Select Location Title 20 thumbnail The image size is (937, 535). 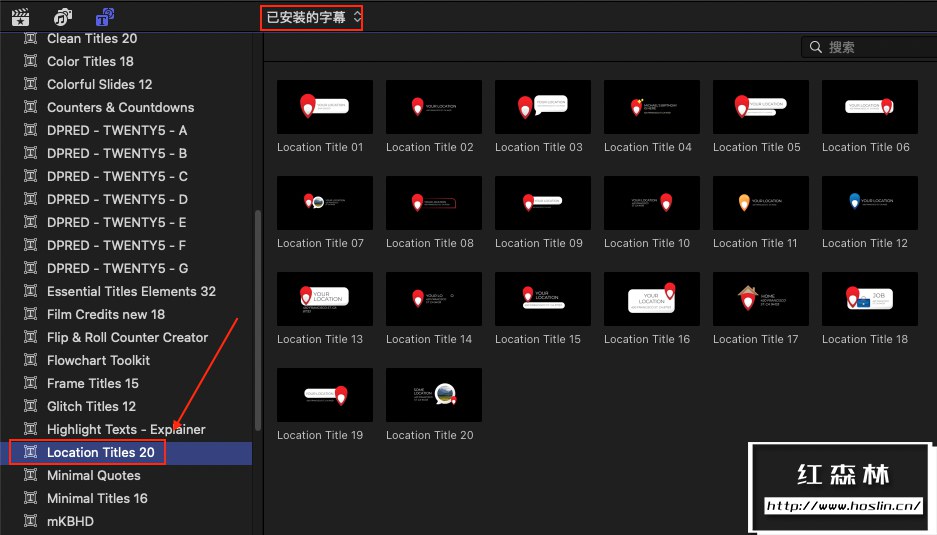[434, 395]
